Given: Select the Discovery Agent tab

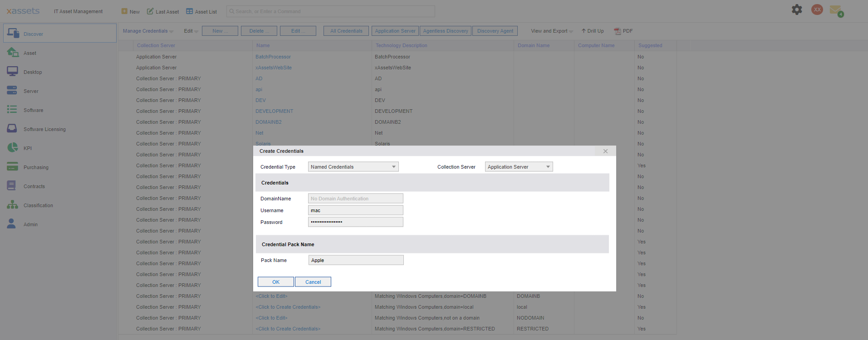Looking at the screenshot, I should [495, 31].
